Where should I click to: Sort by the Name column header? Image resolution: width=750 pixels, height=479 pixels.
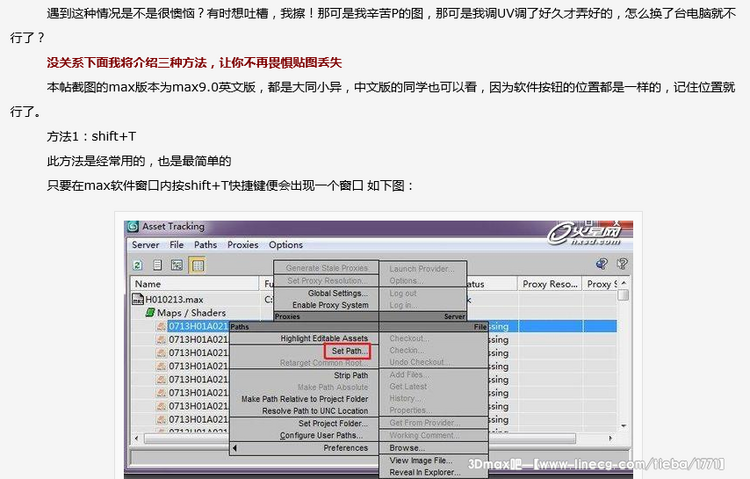click(194, 284)
